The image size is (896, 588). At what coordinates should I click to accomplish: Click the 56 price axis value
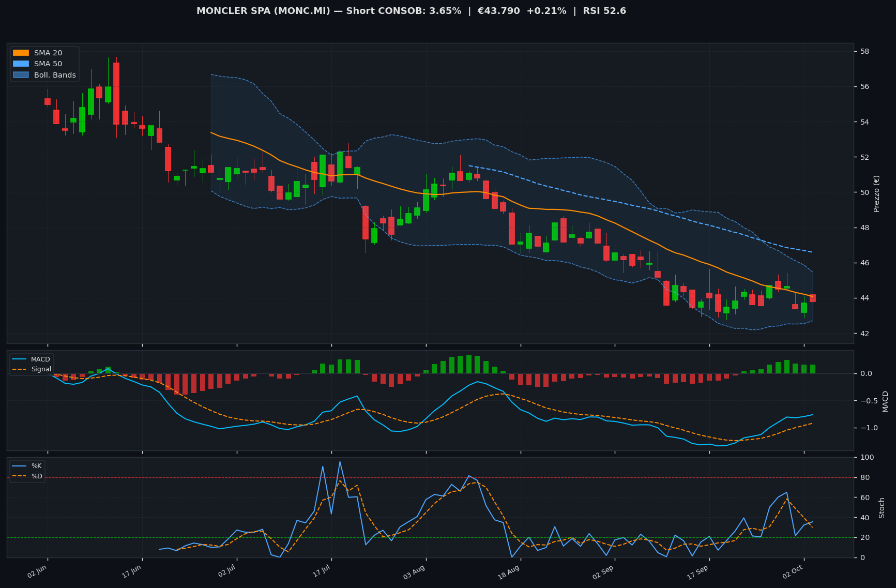point(864,86)
